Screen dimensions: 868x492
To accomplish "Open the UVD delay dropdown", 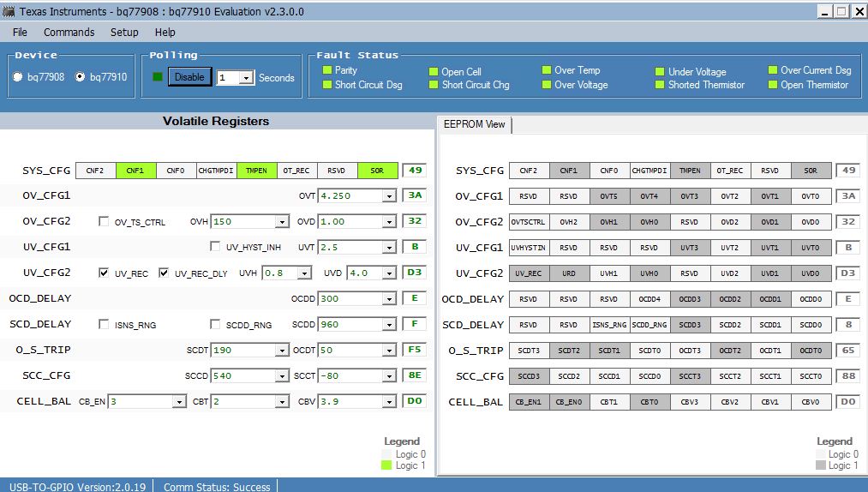I will coord(389,273).
